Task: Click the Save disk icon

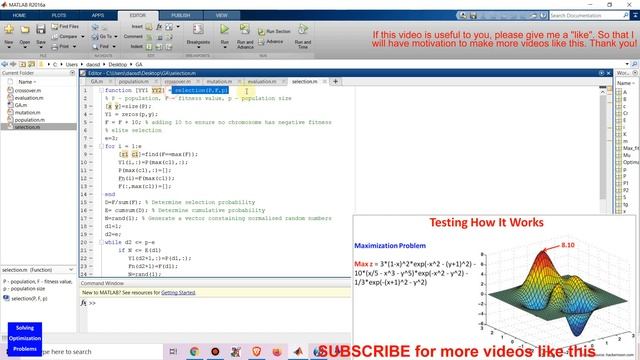Action: (41, 29)
